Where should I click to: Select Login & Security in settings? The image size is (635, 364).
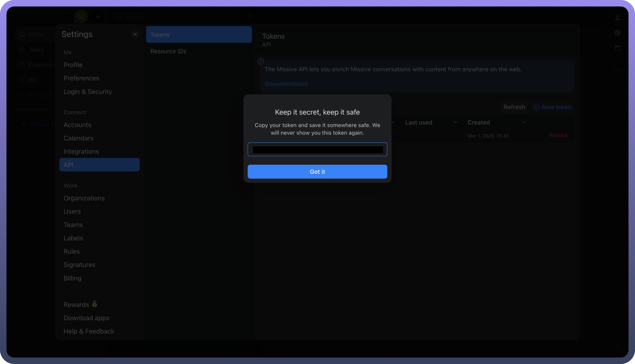88,92
